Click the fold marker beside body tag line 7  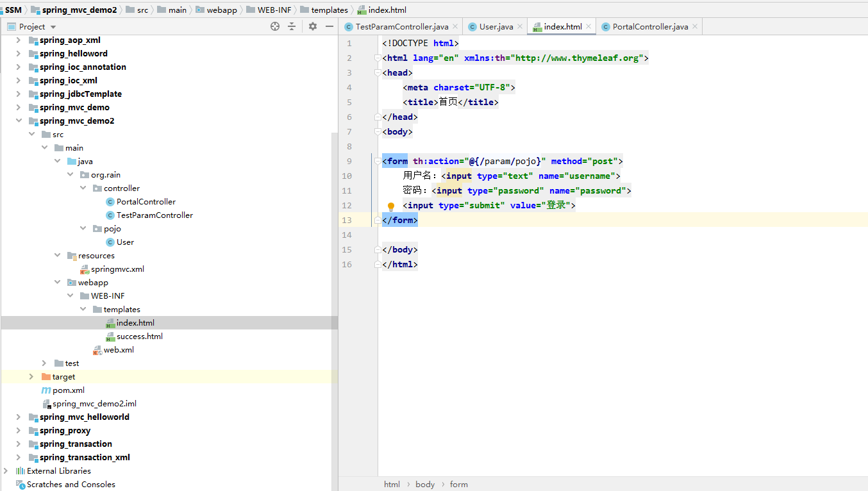377,132
